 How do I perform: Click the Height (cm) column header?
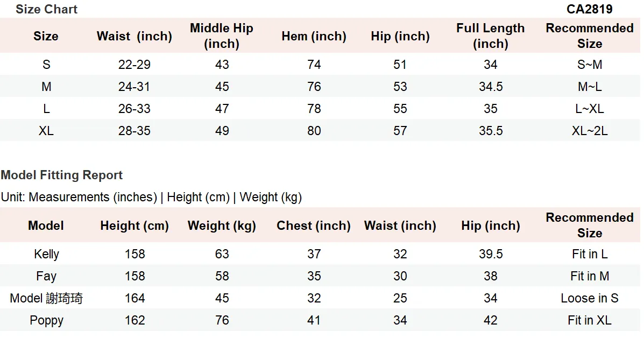point(135,226)
